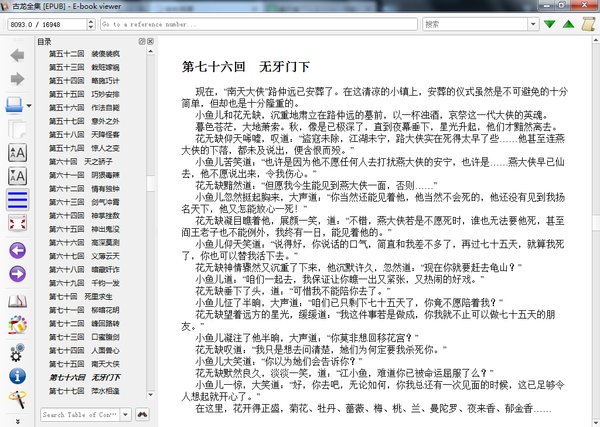The image size is (600, 427).
Task: Increment the page position stepper arrow
Action: tap(91, 21)
